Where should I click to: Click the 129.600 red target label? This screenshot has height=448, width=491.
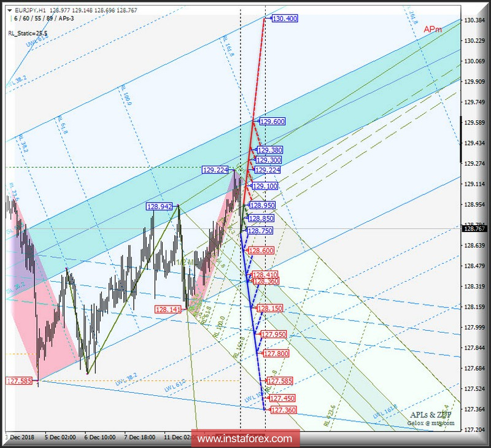click(272, 122)
